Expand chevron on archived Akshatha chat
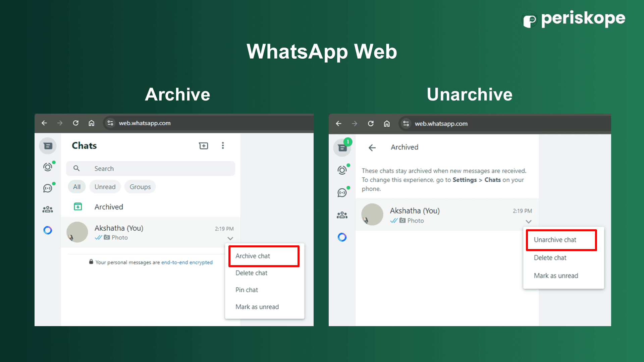 coord(529,222)
